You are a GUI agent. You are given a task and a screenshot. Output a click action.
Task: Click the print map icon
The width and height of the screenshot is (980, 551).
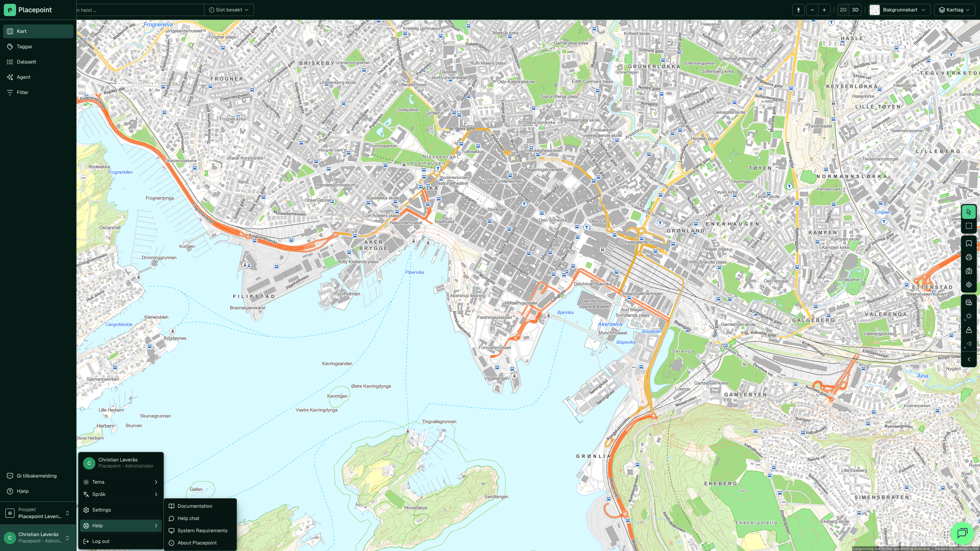click(969, 258)
